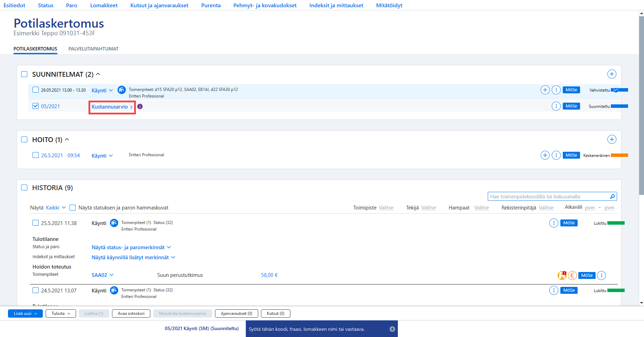
Task: Click Avaa ostoskori button
Action: tap(131, 313)
